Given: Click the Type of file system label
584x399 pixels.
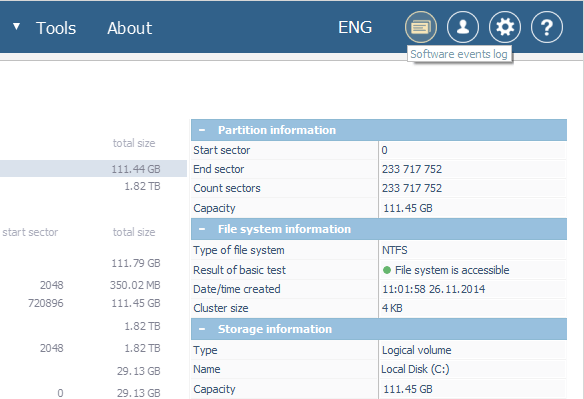Looking at the screenshot, I should [x=239, y=250].
